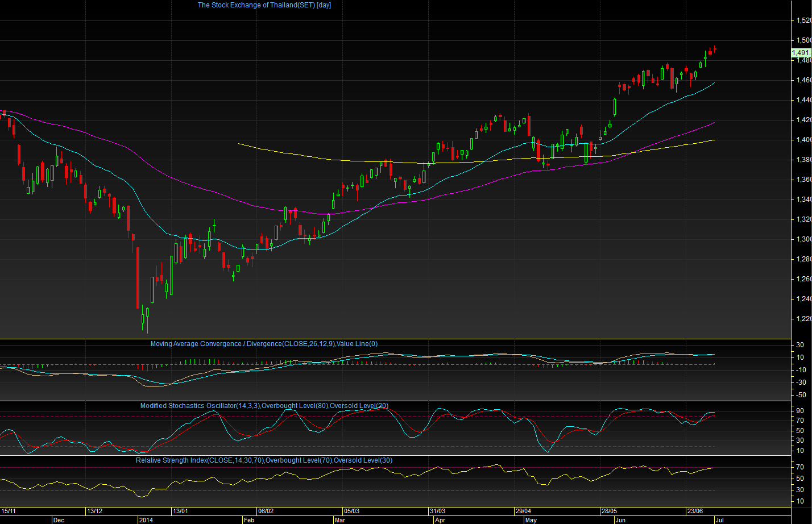Click the '1,260' price axis label
Viewport: 812px width, 524px height.
tap(803, 279)
